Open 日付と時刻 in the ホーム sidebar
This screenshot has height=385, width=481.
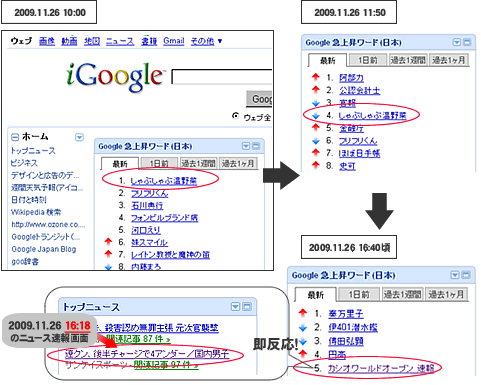click(x=29, y=200)
